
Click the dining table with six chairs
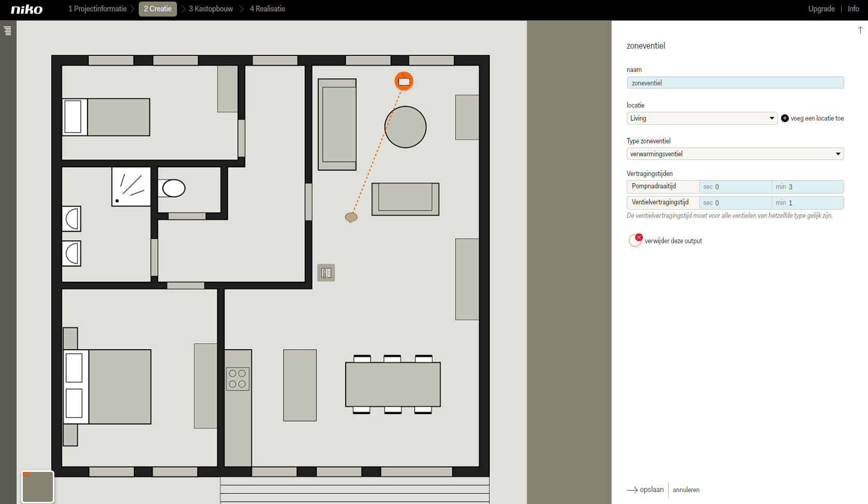[393, 384]
